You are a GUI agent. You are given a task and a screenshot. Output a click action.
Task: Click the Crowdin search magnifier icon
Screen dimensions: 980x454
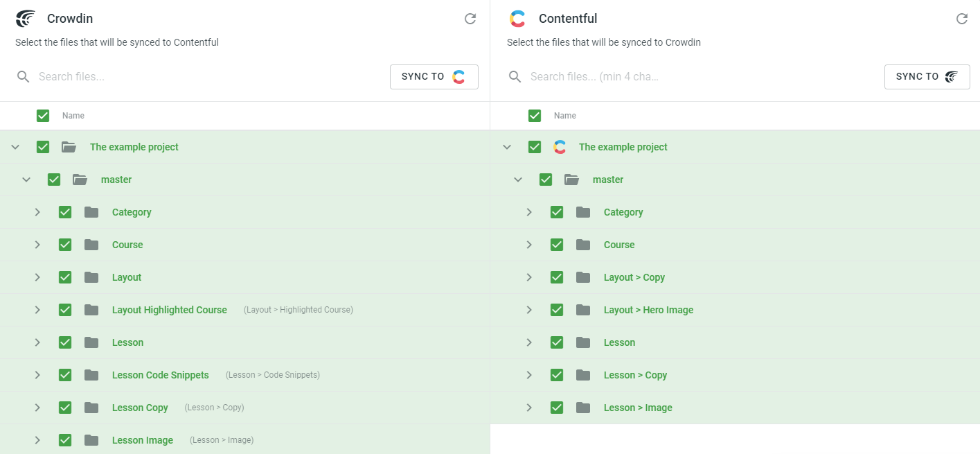pos(24,76)
